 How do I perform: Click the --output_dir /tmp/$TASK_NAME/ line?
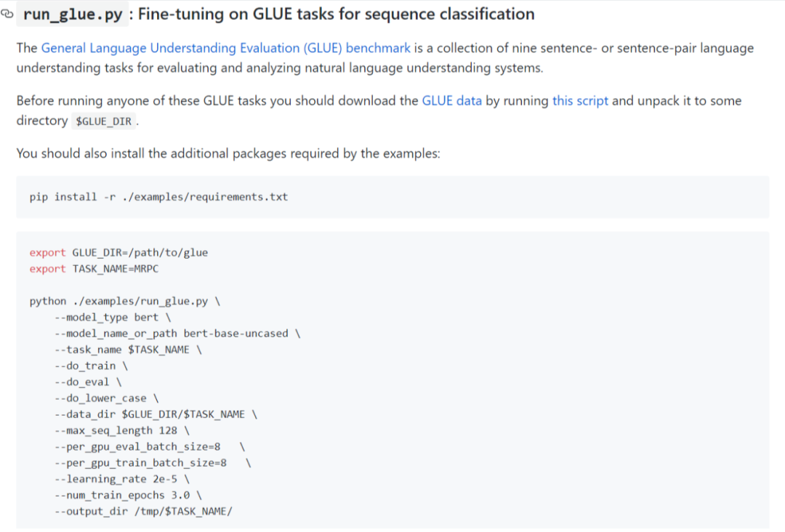[x=143, y=511]
